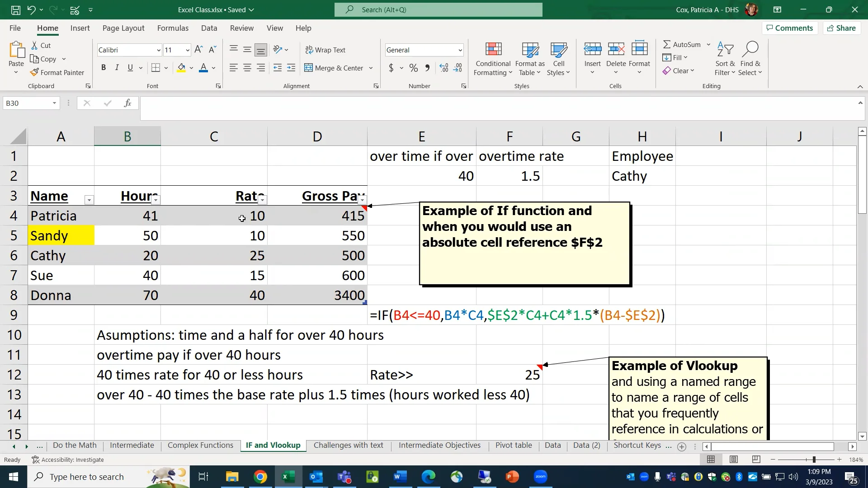This screenshot has width=868, height=488.
Task: Open the filter dropdown on Name column
Action: (x=89, y=200)
